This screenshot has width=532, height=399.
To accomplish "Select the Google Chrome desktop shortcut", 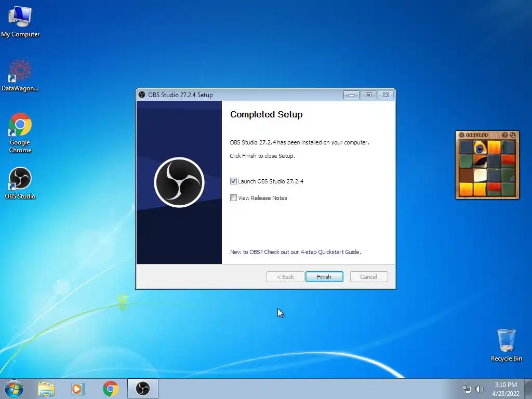I will (x=20, y=132).
